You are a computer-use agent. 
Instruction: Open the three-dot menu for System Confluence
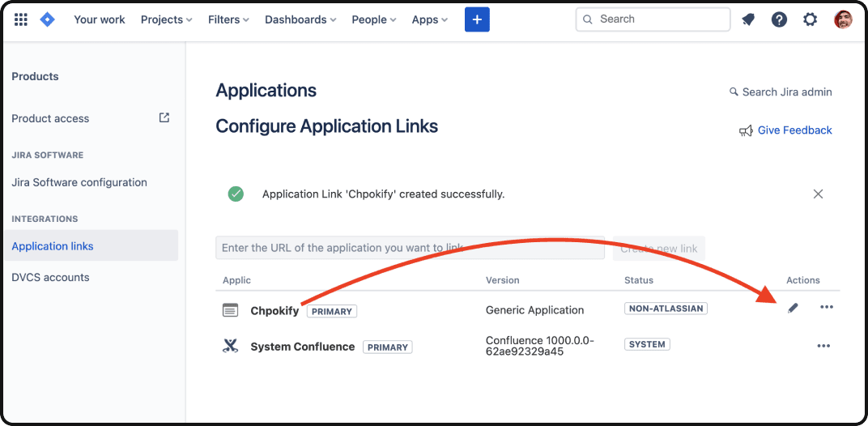pos(823,346)
